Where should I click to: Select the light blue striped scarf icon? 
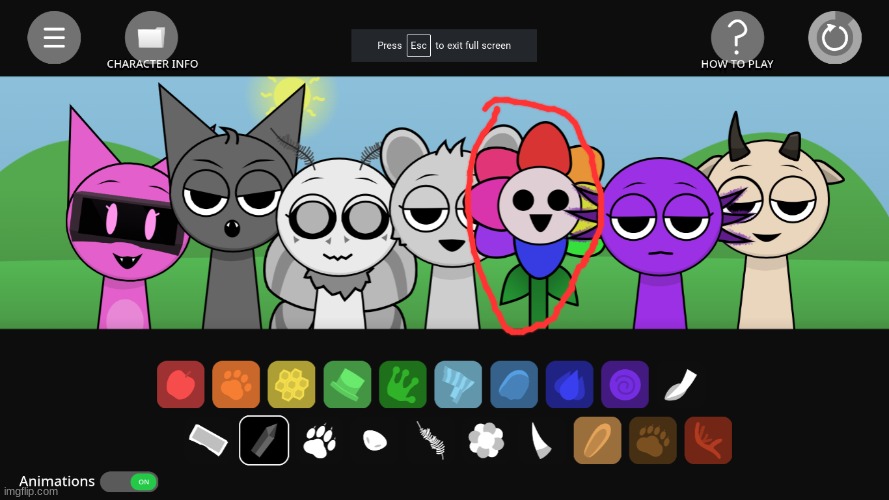click(x=458, y=384)
